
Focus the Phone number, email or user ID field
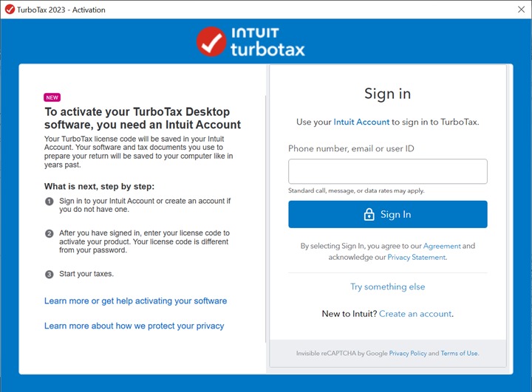click(387, 171)
